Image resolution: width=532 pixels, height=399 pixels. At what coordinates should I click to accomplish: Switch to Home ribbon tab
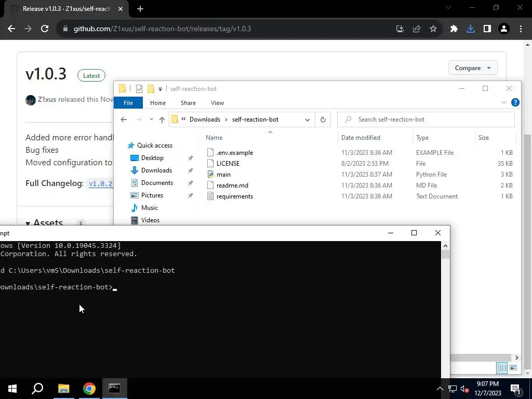(158, 103)
